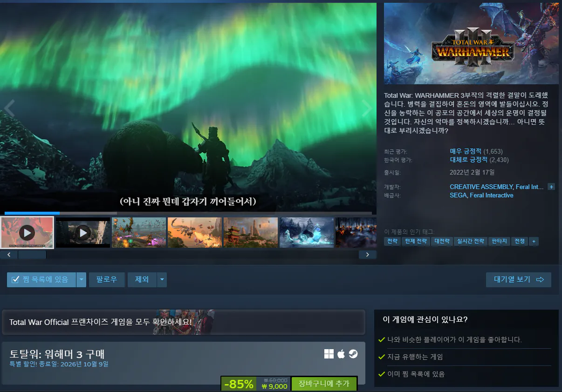
Task: Open the Cathay temple screenshot thumbnail
Action: (x=251, y=232)
